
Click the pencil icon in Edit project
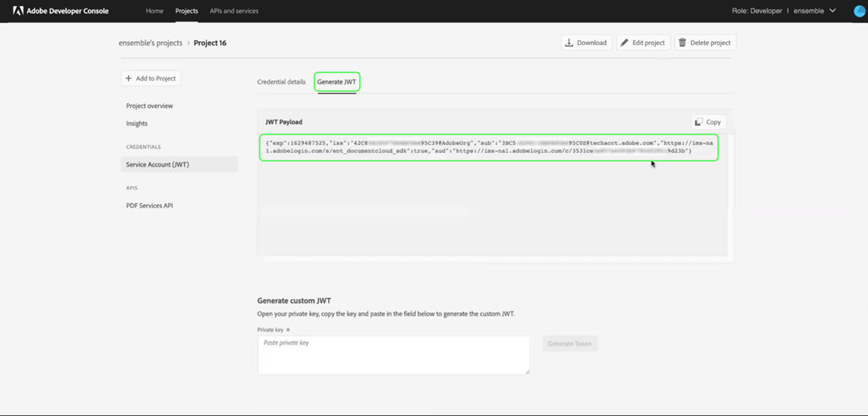coord(625,43)
